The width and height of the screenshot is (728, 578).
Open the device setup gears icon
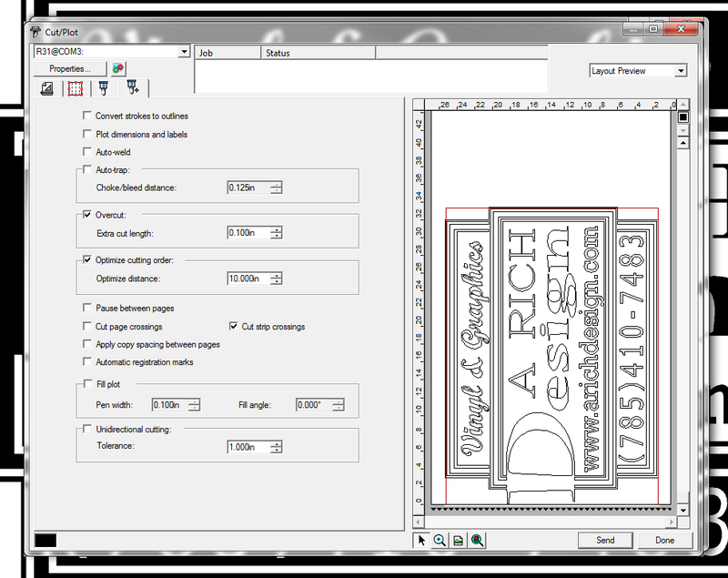pyautogui.click(x=118, y=68)
